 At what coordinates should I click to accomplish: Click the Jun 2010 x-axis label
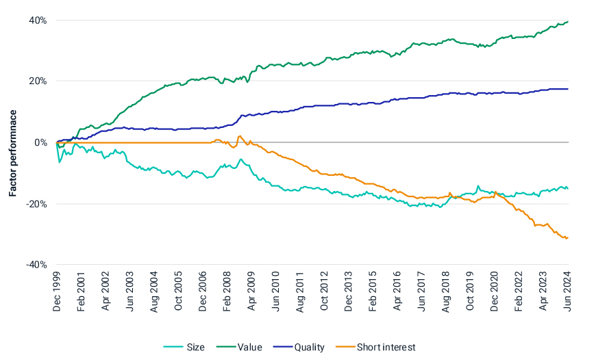(x=275, y=291)
